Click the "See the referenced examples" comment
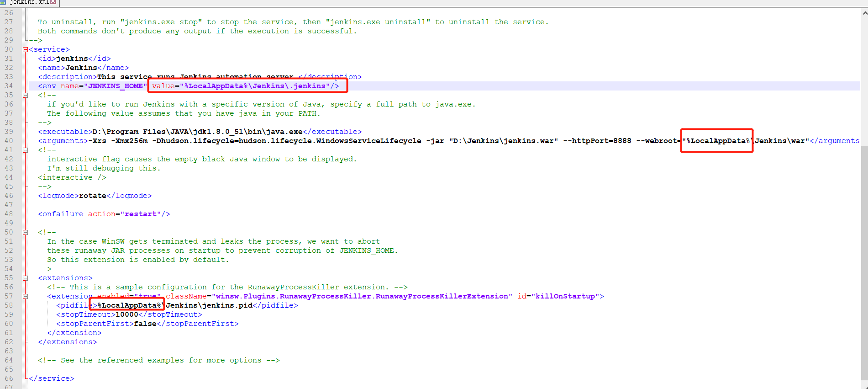This screenshot has width=868, height=389. (x=159, y=360)
